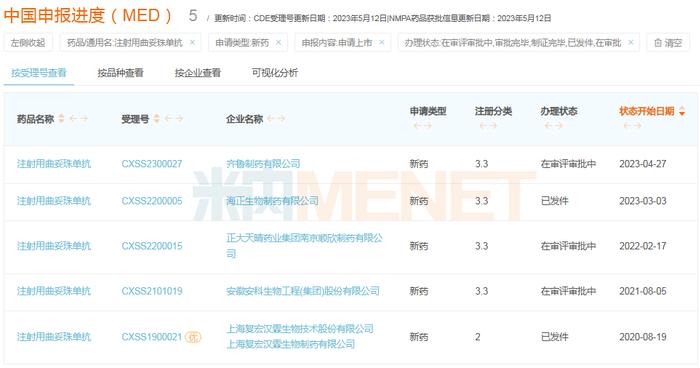
Task: Remove the 药品/通用名 filter tag
Action: [x=192, y=42]
